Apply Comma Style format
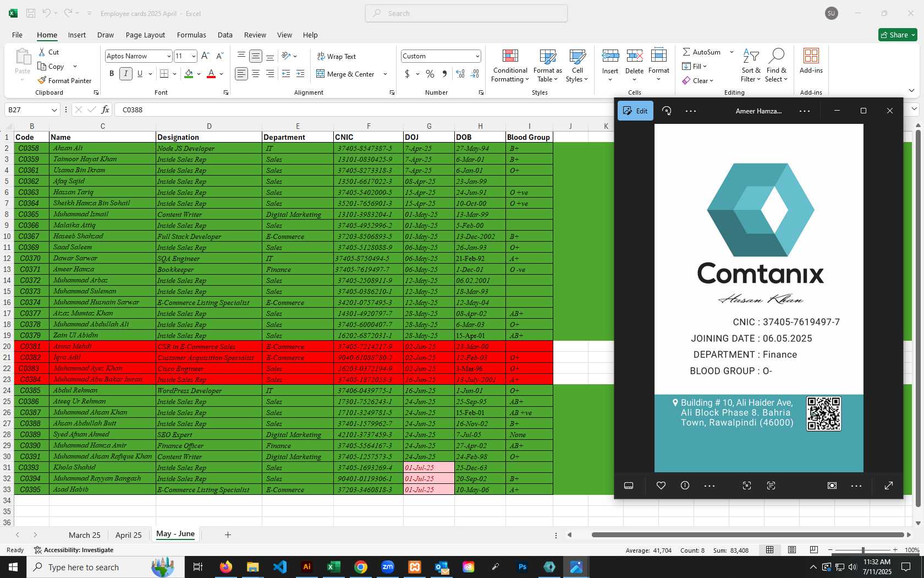Screen dimensions: 924x578 [x=444, y=74]
